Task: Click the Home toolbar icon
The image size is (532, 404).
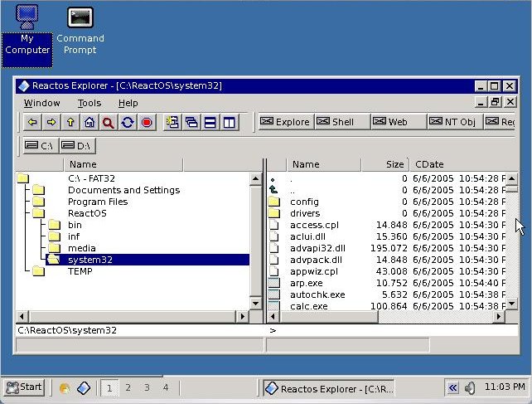Action: [89, 122]
